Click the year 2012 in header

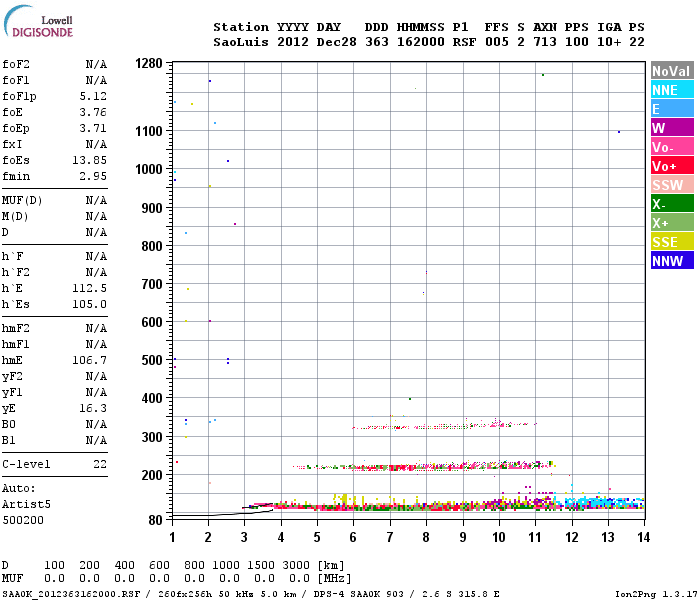[x=293, y=42]
